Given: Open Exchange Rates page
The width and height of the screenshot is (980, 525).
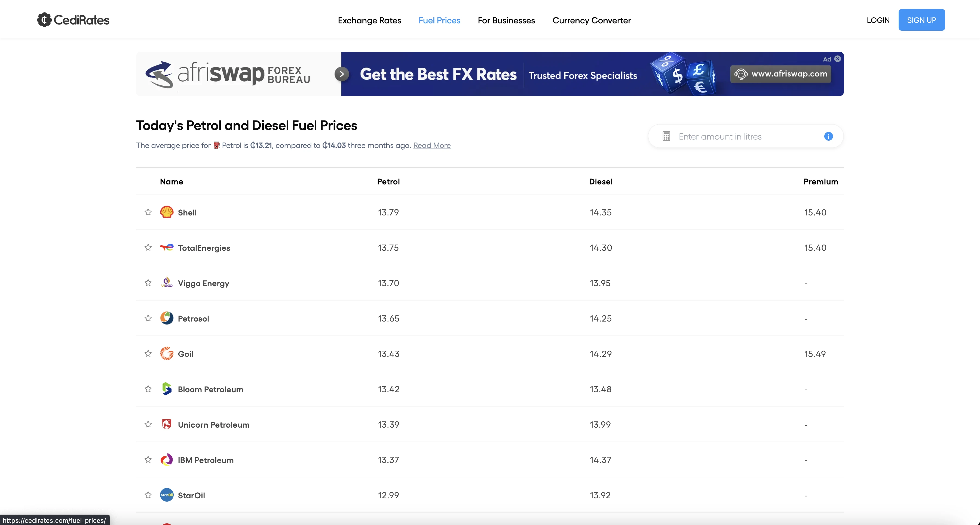Looking at the screenshot, I should 369,20.
